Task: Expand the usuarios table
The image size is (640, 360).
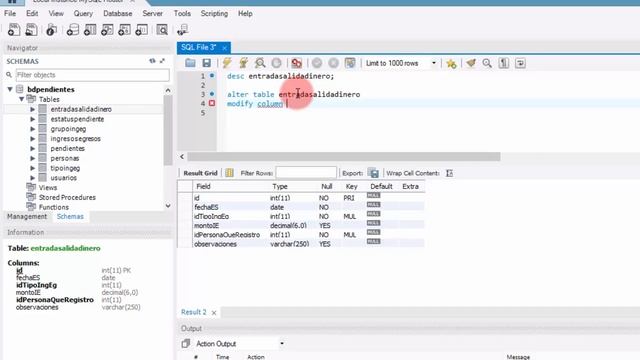Action: [x=33, y=178]
